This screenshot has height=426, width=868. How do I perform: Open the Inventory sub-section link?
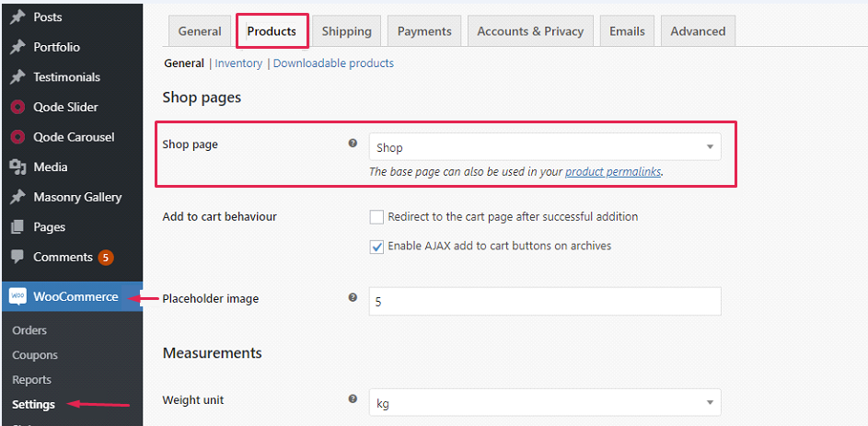238,63
